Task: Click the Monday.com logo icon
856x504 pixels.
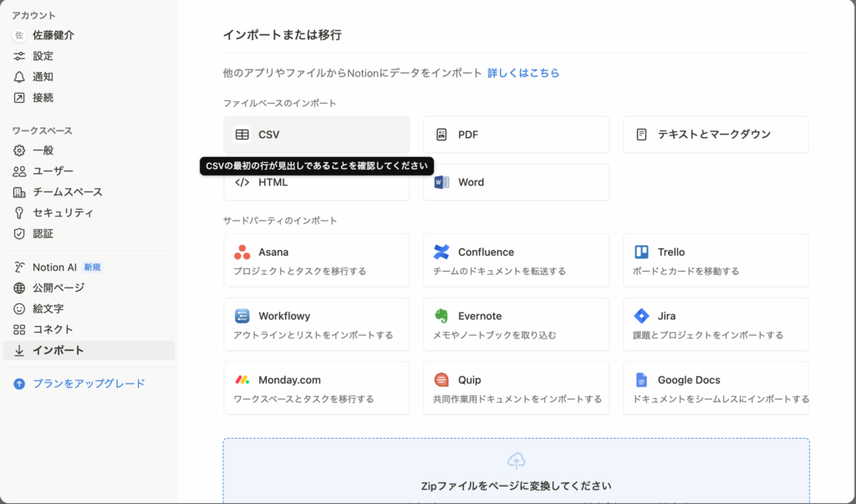Action: tap(242, 379)
